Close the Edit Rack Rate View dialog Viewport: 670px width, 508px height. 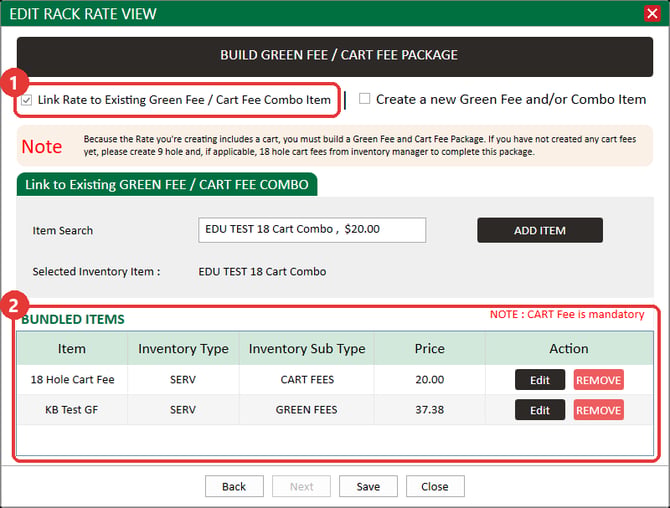652,13
